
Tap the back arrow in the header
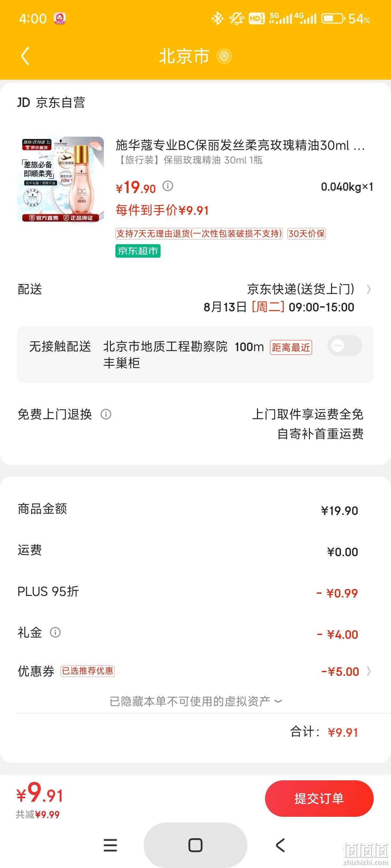click(25, 56)
